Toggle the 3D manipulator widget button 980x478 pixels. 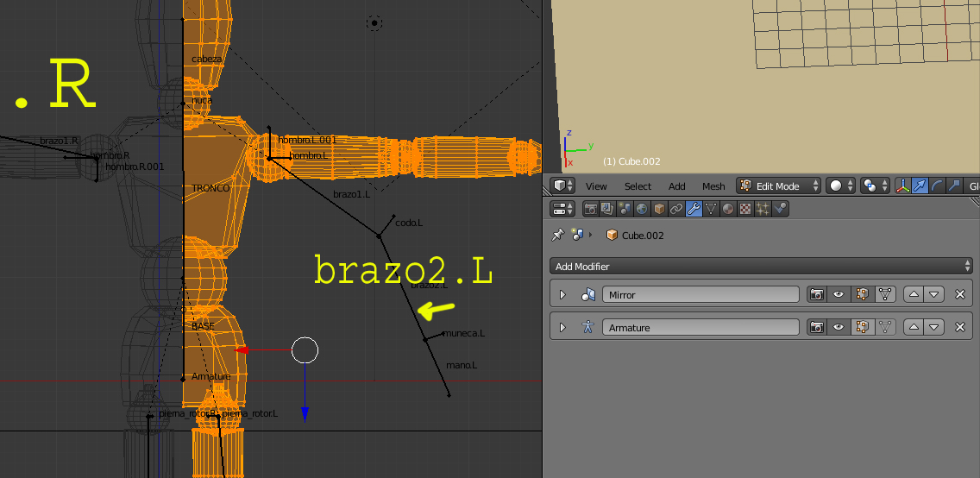coord(902,186)
